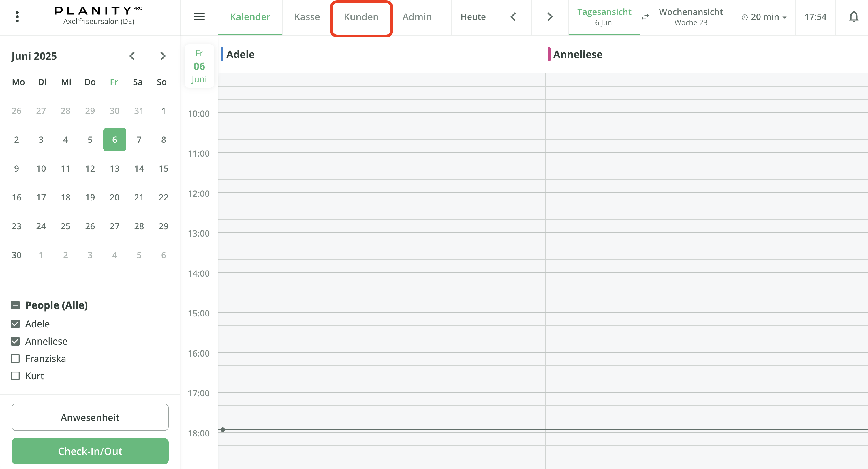Uncheck the Adele checkbox

15,324
